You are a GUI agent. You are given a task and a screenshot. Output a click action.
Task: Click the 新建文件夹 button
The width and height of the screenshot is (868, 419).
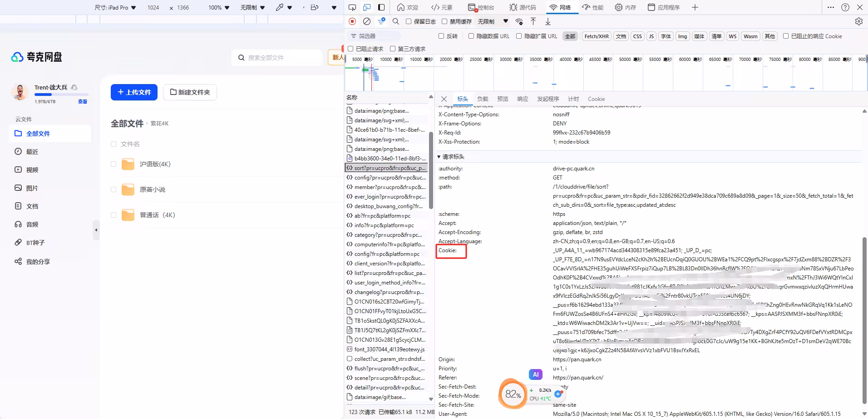tap(190, 92)
